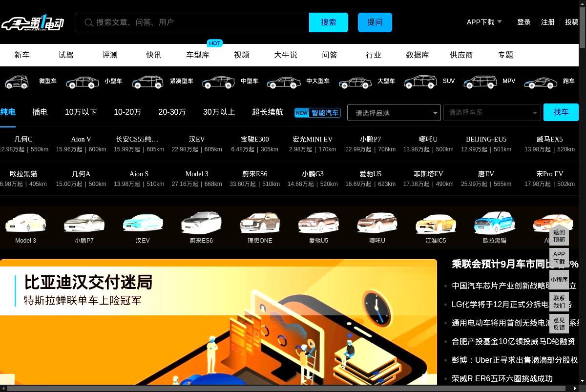Open the 比亚迪汉交付迷局 banner

(218, 322)
